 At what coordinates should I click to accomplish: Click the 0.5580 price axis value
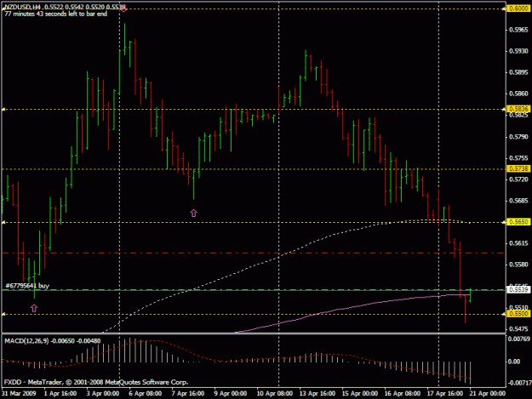click(x=518, y=265)
